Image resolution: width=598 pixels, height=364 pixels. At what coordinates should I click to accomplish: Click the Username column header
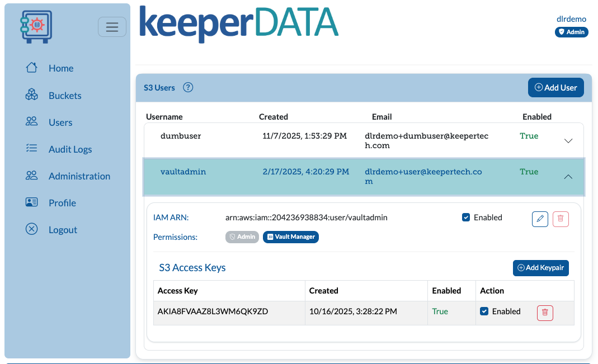(164, 117)
